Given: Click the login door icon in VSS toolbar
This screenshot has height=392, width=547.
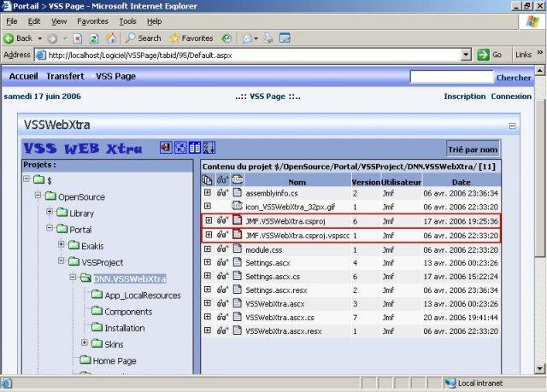Looking at the screenshot, I should click(x=166, y=148).
